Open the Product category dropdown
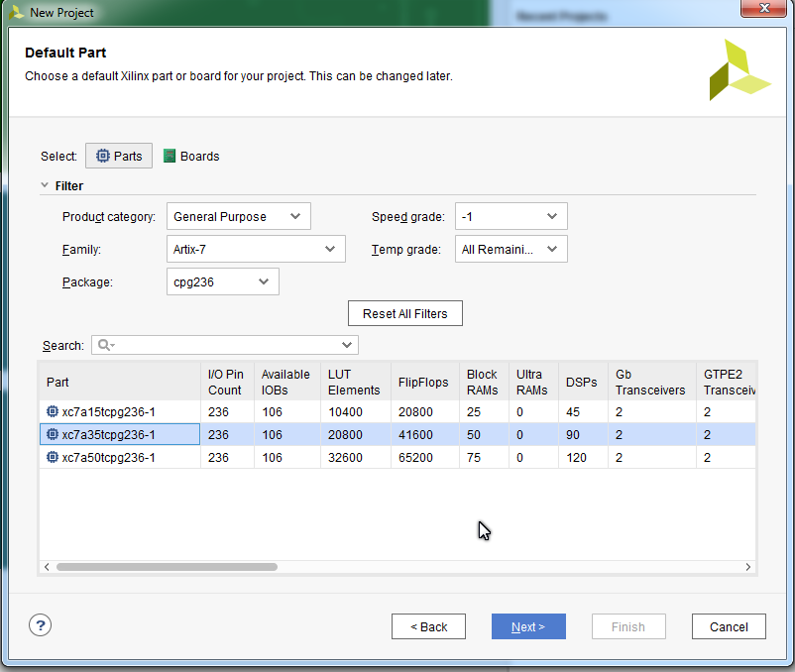 click(x=238, y=216)
